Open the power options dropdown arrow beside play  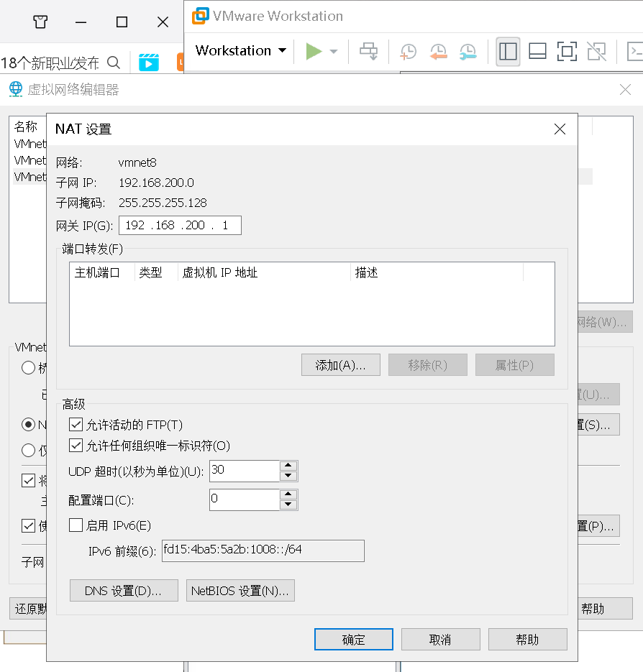pos(333,52)
